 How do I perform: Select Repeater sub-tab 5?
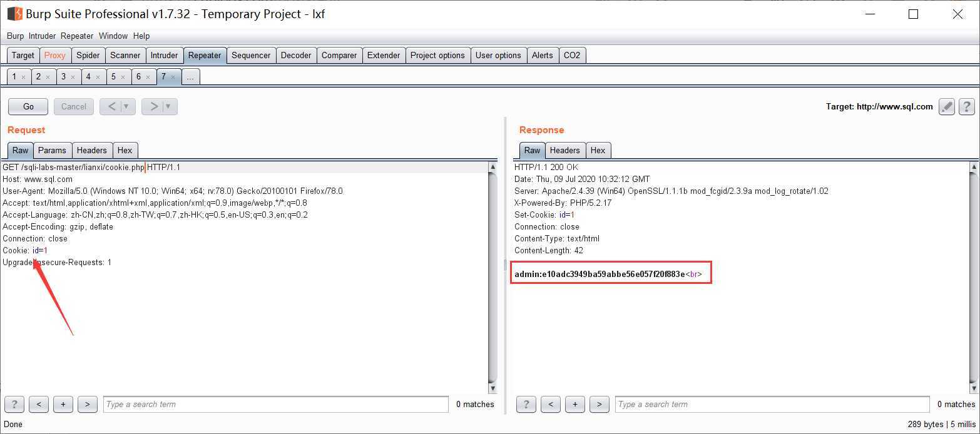click(x=113, y=77)
